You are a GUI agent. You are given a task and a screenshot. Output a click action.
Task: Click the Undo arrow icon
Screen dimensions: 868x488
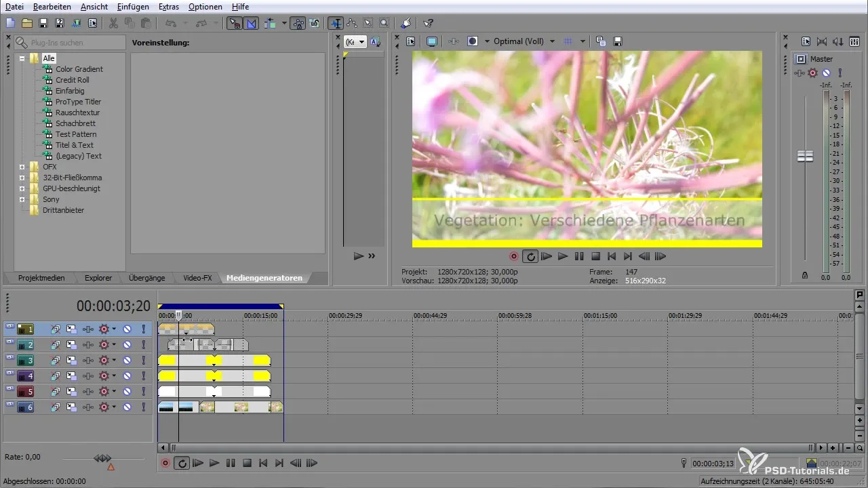tap(170, 23)
